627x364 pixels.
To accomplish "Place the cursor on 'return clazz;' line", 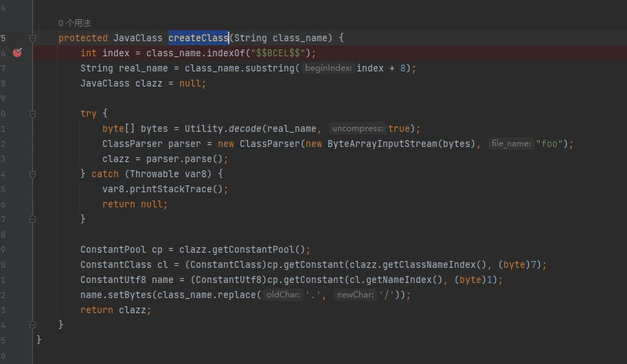I will pyautogui.click(x=115, y=310).
